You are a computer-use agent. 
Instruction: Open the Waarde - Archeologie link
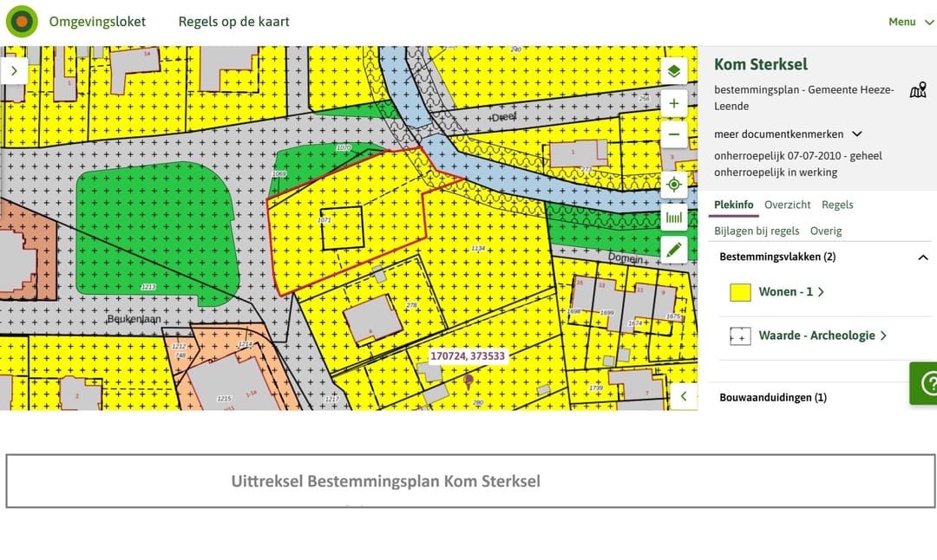coord(822,335)
